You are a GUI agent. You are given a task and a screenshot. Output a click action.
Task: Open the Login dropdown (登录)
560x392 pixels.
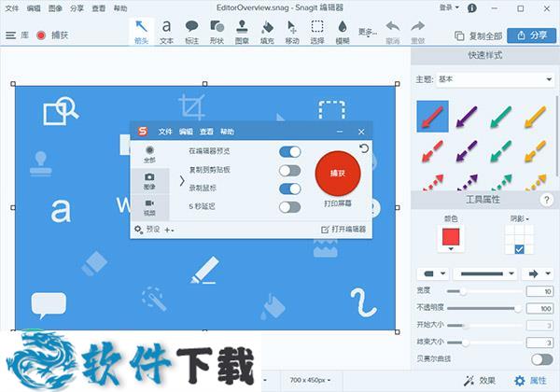(x=449, y=7)
